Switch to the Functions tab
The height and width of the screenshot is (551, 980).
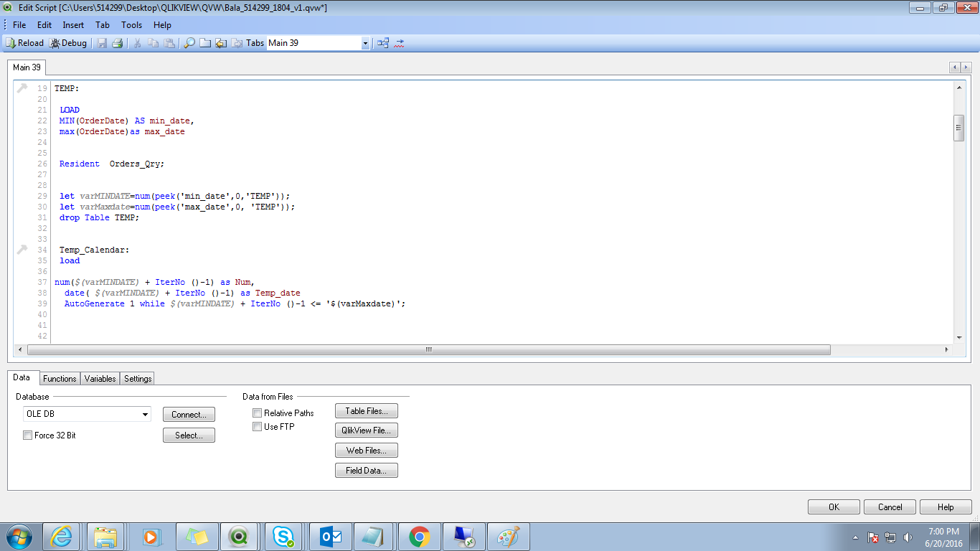click(x=60, y=379)
